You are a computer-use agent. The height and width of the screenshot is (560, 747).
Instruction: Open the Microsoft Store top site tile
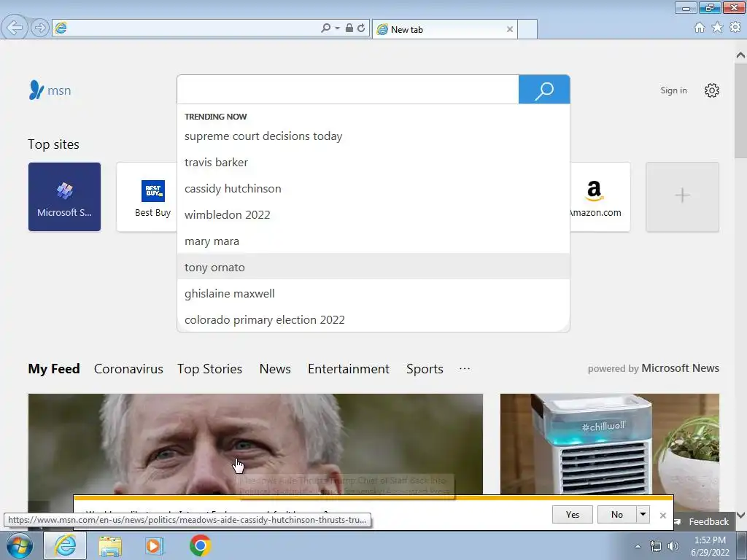click(64, 197)
